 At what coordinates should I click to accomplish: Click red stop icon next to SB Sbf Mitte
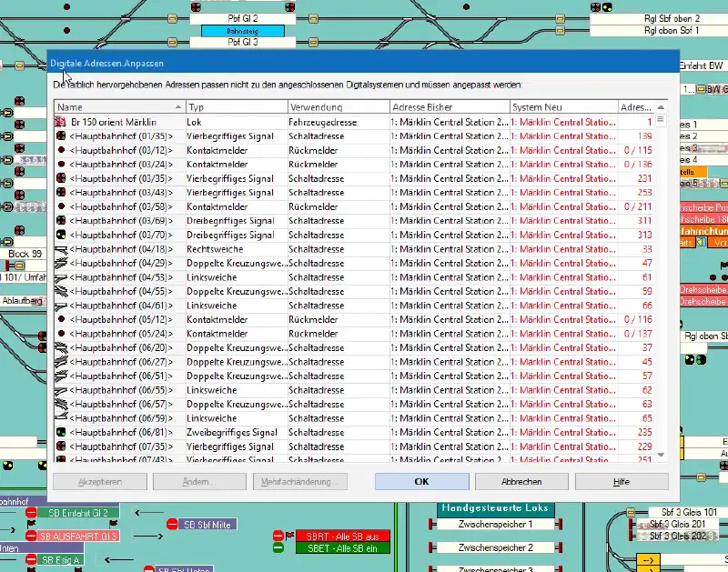click(x=172, y=524)
